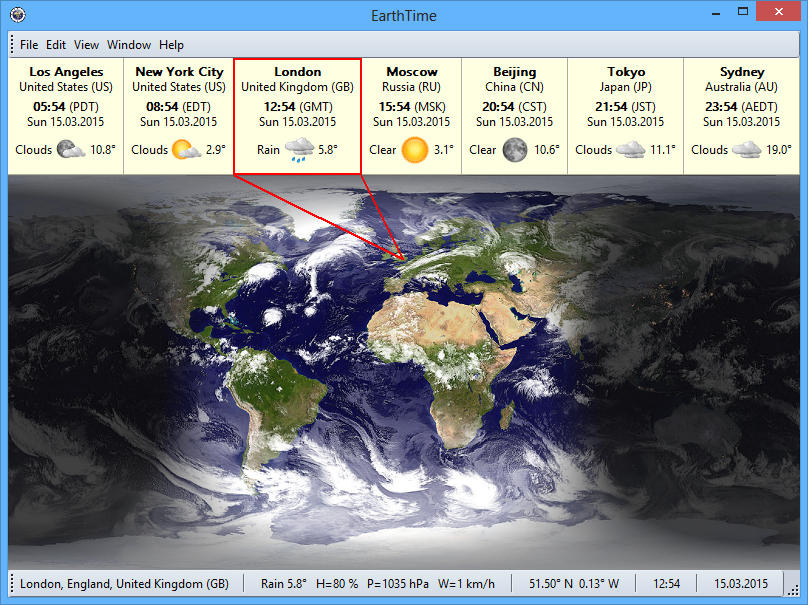The image size is (808, 605).
Task: Click the EarthTime app icon in title bar
Action: click(18, 15)
